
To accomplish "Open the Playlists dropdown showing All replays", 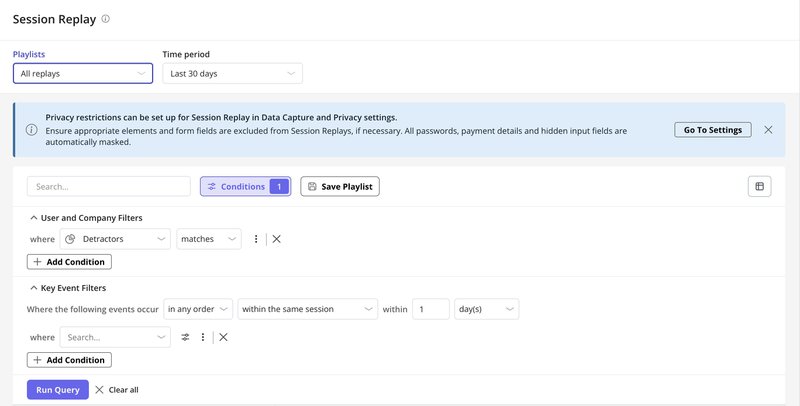I will (83, 73).
